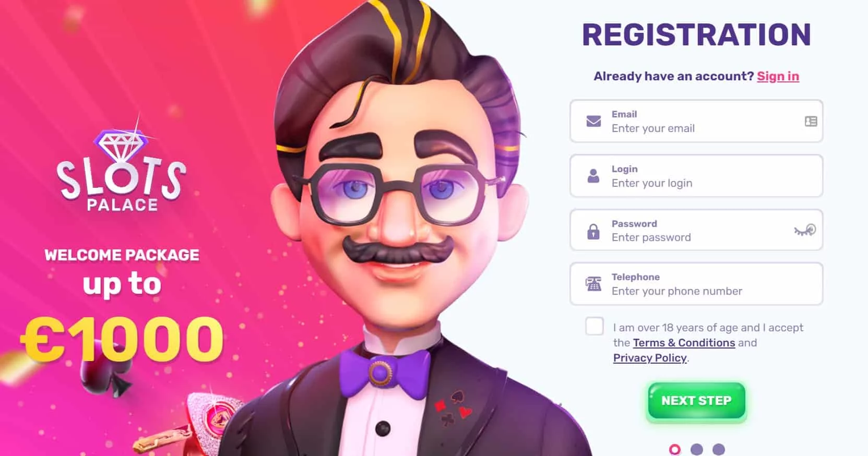Click the telephone icon in Telephone field
The height and width of the screenshot is (456, 868).
(593, 284)
